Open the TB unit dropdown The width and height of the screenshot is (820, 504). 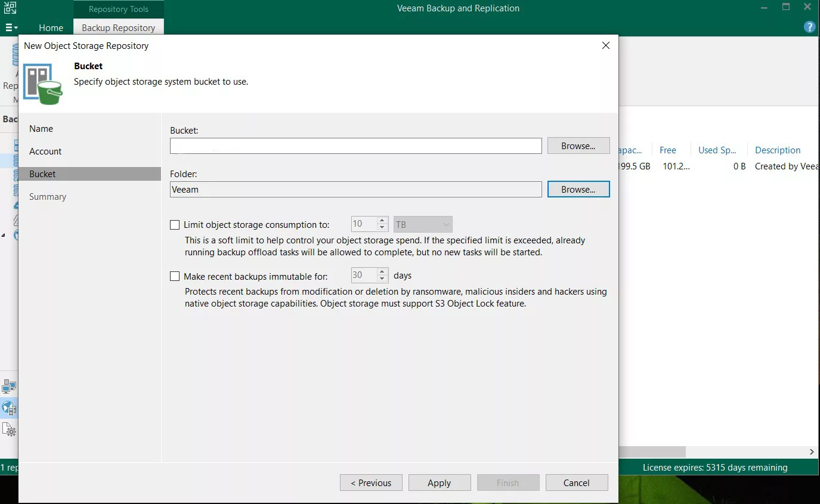422,225
